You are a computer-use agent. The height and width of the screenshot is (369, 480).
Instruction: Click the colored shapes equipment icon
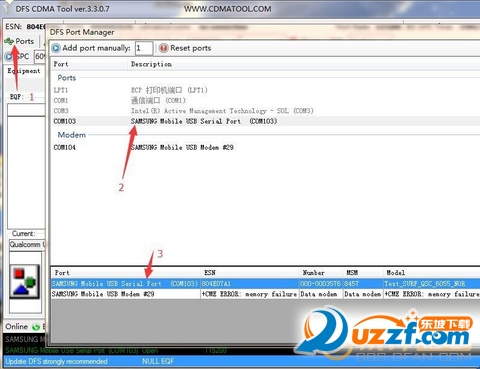[x=24, y=282]
